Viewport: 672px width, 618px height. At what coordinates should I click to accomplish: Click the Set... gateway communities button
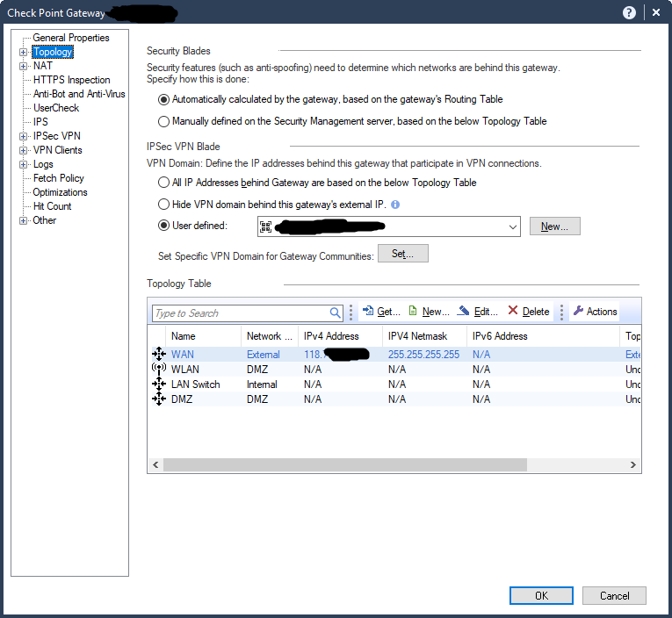coord(402,254)
